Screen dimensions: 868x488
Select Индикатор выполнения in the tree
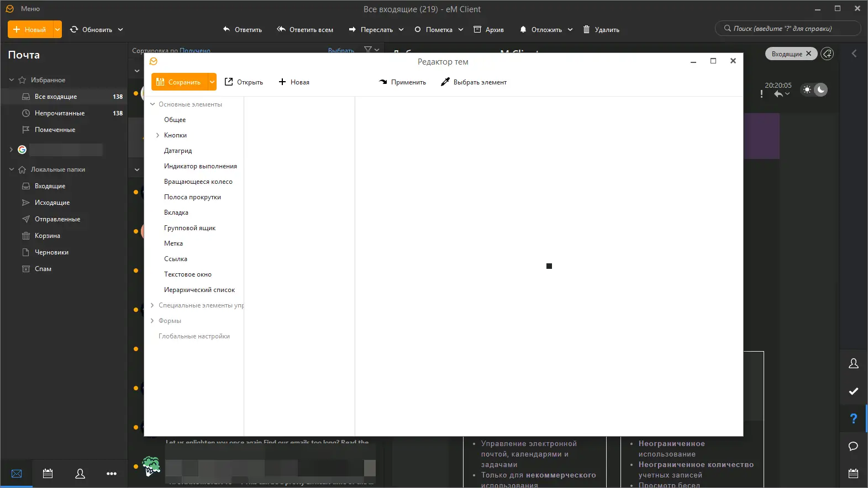201,166
